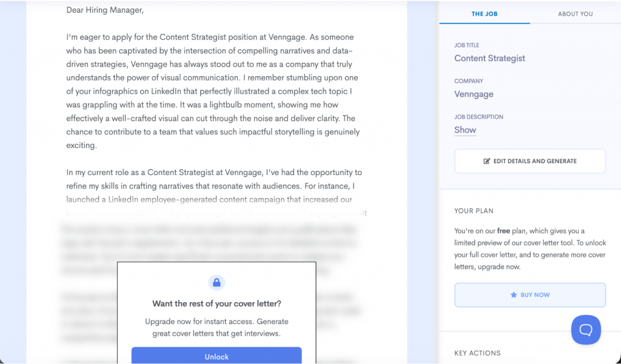Click the pencil icon on Edit Details button
This screenshot has height=364, width=621.
pyautogui.click(x=486, y=161)
